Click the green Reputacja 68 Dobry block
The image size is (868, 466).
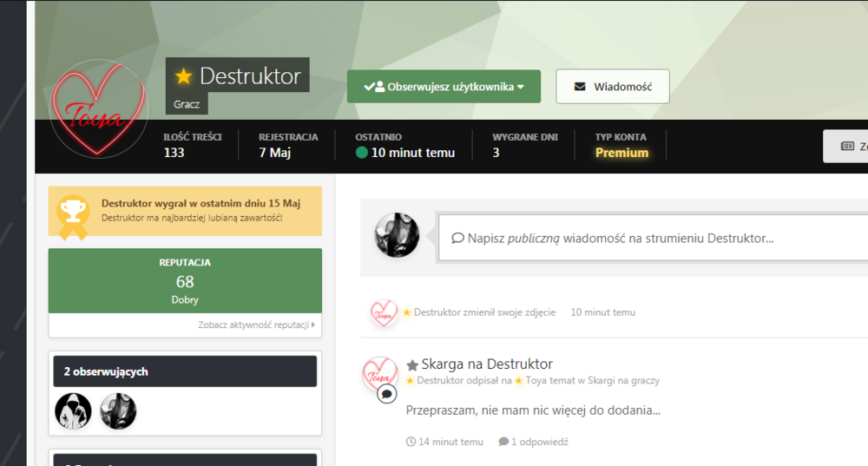[185, 280]
